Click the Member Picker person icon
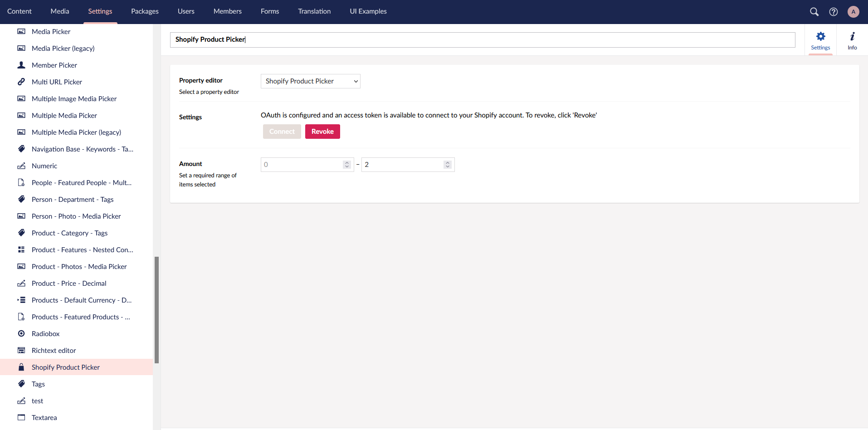Screen dimensions: 868x430 [21, 65]
